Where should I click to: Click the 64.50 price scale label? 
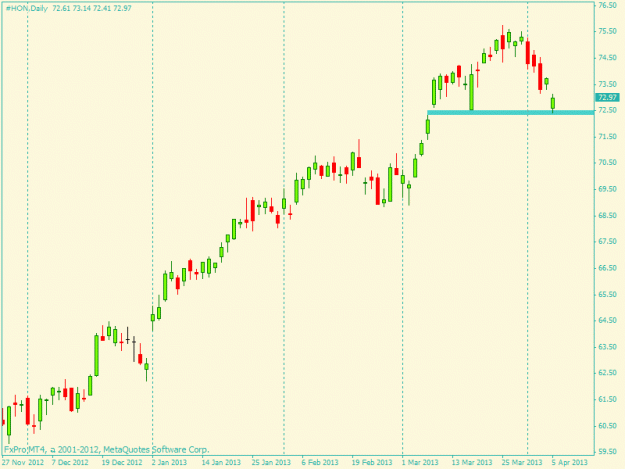607,320
